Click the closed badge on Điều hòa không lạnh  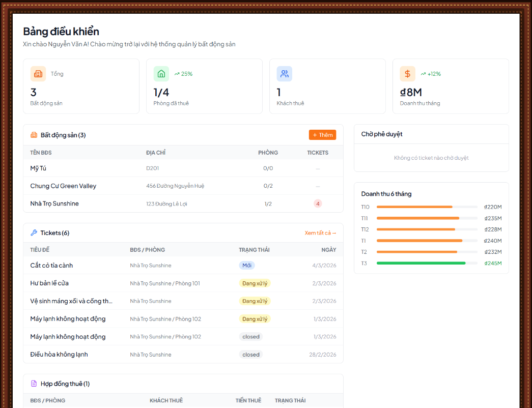tap(250, 354)
